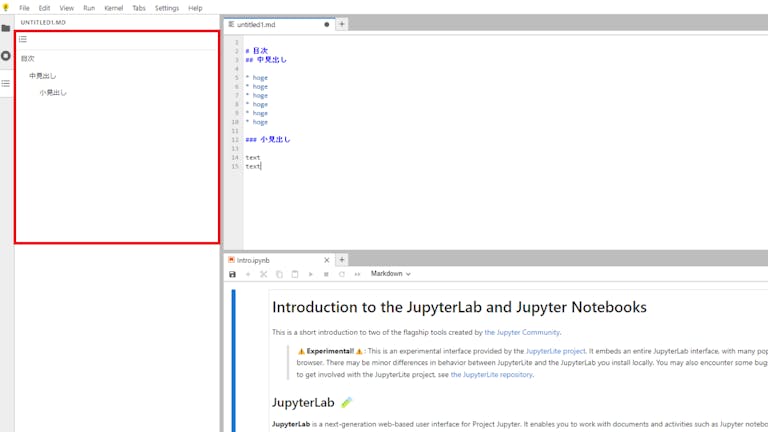This screenshot has height=432, width=768.
Task: Restart kernel and run all cells
Action: tap(358, 274)
